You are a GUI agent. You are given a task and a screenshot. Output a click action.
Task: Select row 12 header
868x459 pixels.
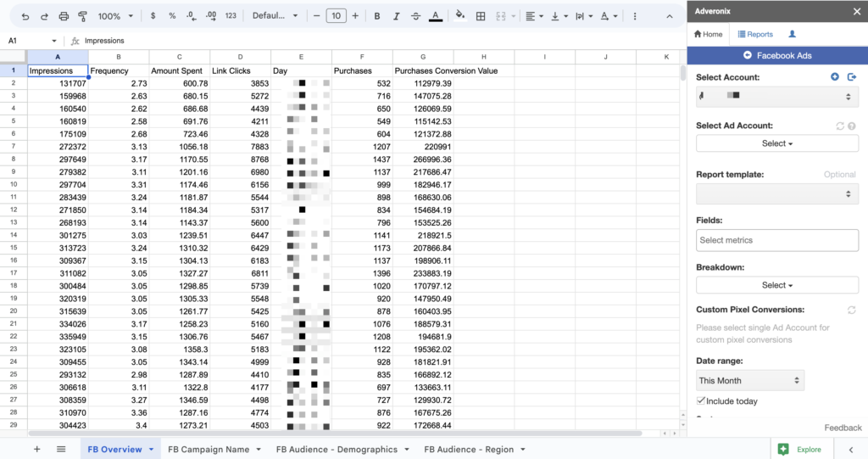(x=14, y=210)
